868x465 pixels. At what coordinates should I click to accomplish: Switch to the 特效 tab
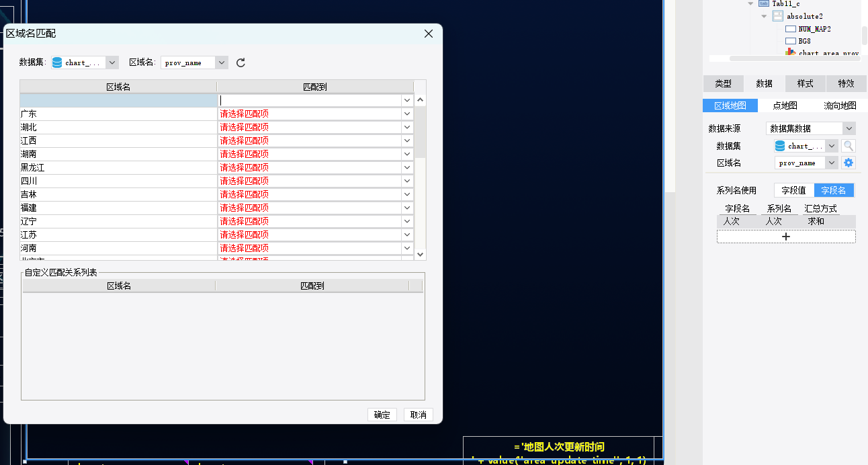pyautogui.click(x=846, y=83)
